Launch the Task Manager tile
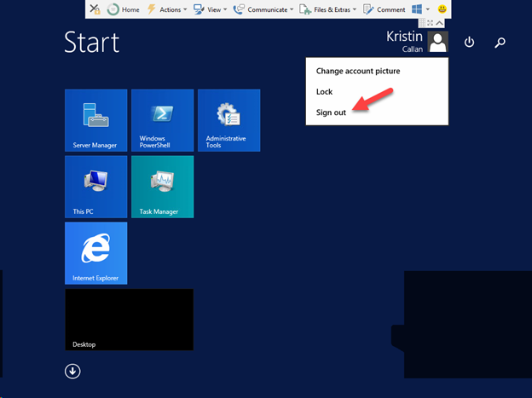The width and height of the screenshot is (532, 398). [163, 187]
